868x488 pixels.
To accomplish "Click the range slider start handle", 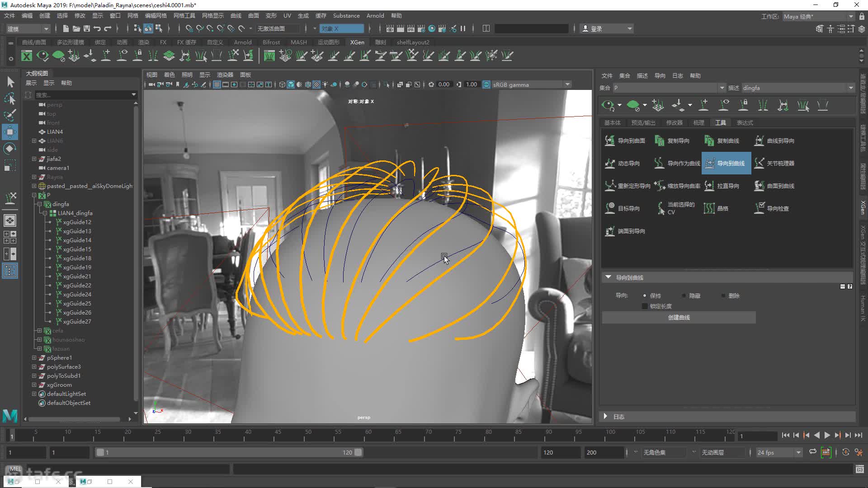I will [100, 452].
